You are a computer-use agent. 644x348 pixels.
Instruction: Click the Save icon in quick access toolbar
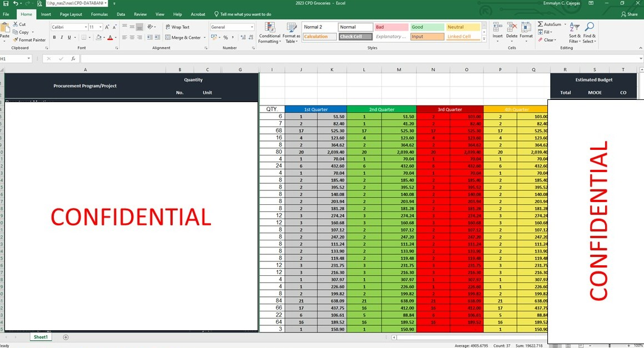6,3
